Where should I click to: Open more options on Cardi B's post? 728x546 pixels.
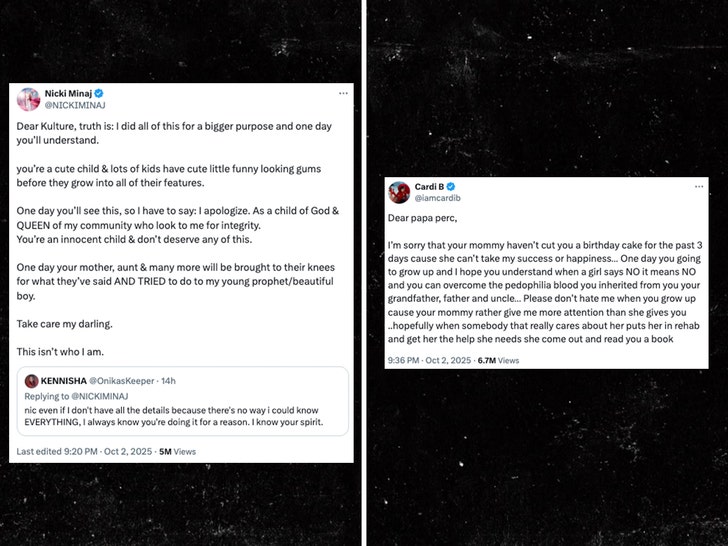[697, 187]
